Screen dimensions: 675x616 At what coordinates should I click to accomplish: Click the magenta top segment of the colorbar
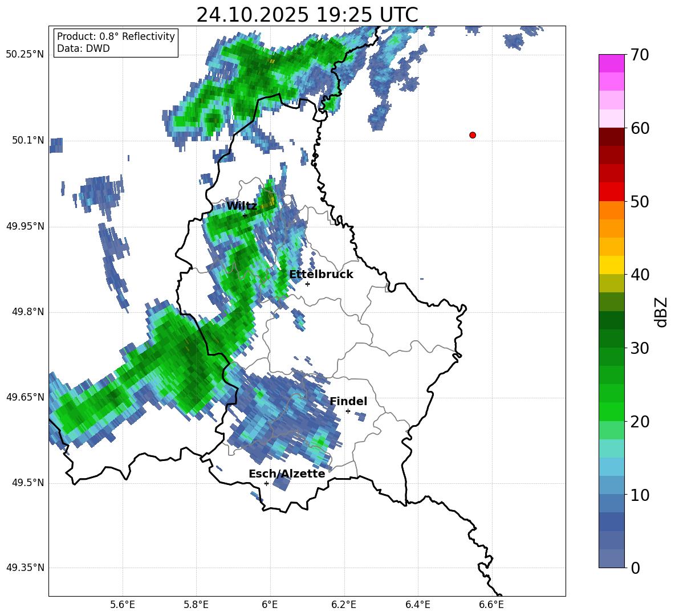(x=611, y=63)
